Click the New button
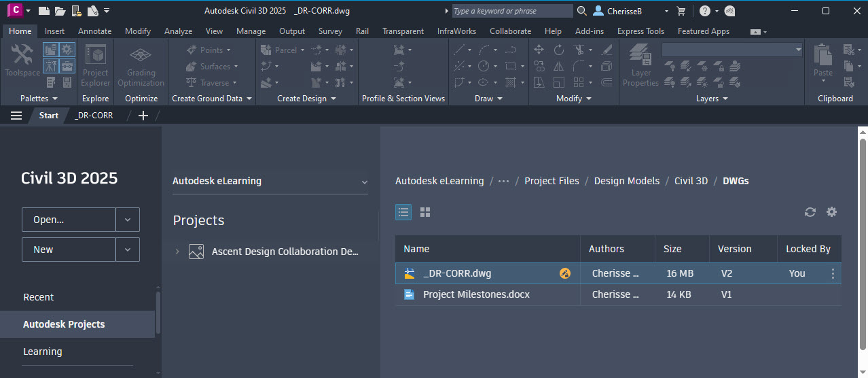The height and width of the screenshot is (378, 868). (69, 250)
